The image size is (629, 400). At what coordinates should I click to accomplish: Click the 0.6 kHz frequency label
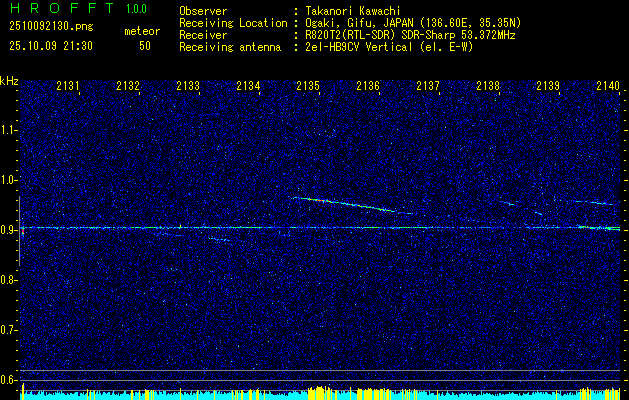[9, 380]
